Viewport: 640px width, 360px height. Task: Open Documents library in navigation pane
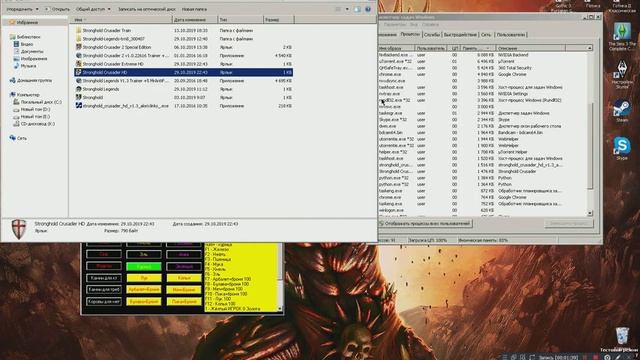[x=29, y=51]
